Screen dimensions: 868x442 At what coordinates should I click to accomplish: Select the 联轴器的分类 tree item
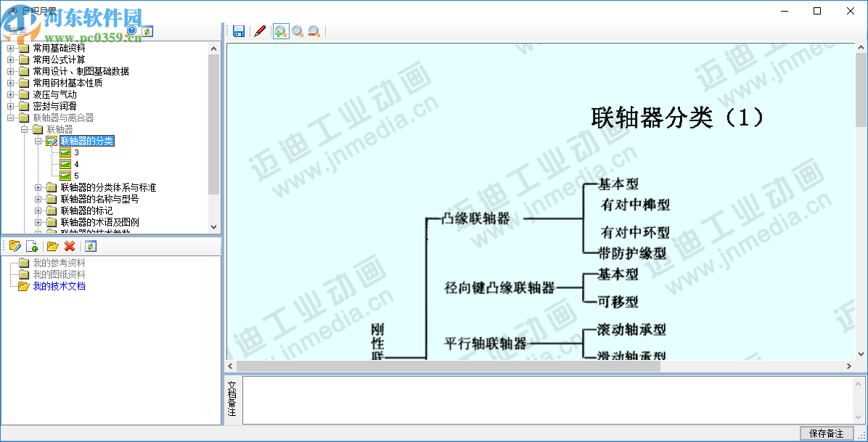(x=87, y=141)
